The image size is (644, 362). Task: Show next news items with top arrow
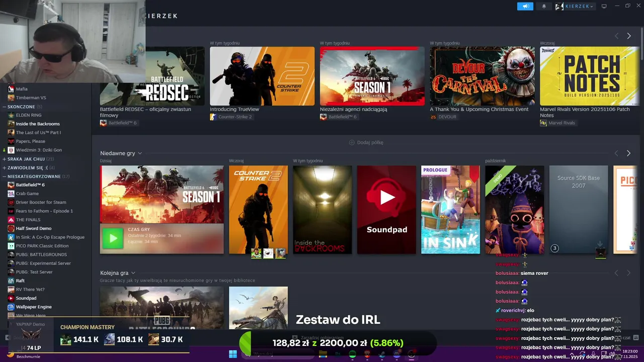(x=628, y=36)
